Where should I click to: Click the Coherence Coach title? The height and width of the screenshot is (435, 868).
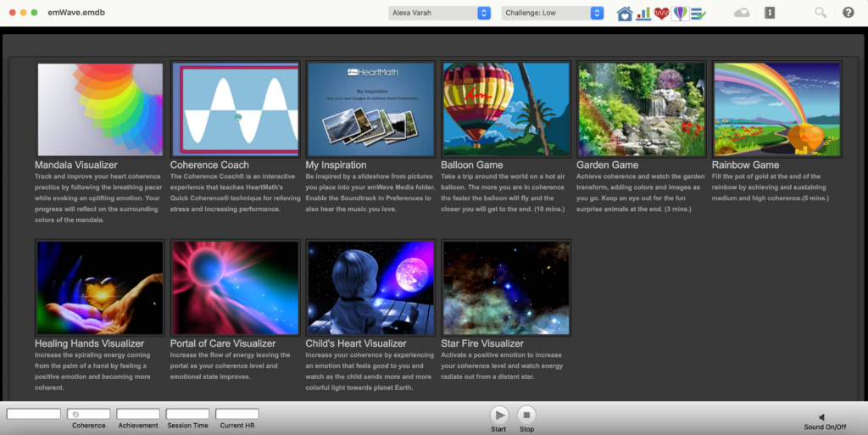click(x=209, y=165)
